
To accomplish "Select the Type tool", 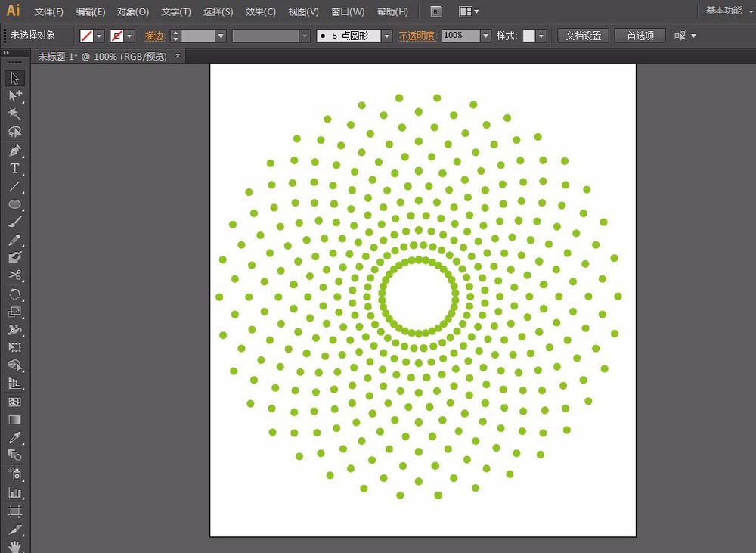I will click(x=14, y=169).
